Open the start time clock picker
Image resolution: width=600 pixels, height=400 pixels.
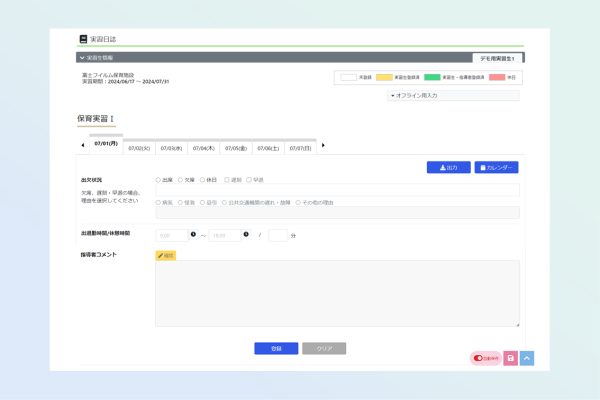(x=193, y=235)
